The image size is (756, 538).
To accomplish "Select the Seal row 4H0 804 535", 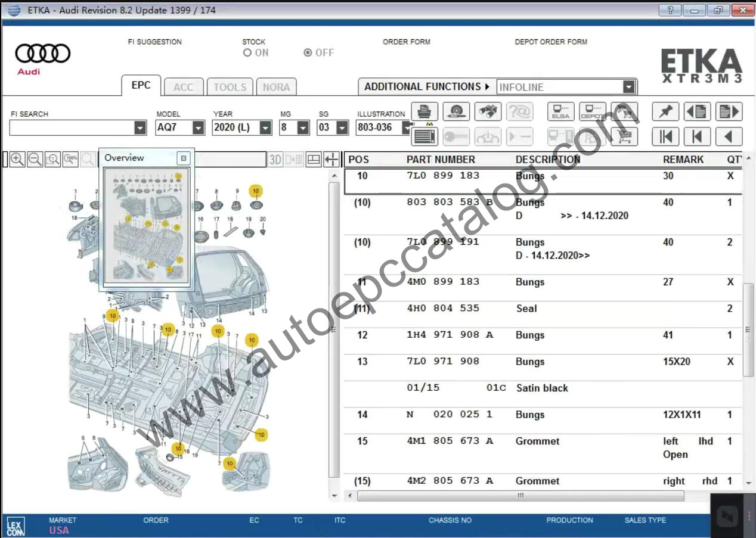I will point(543,309).
